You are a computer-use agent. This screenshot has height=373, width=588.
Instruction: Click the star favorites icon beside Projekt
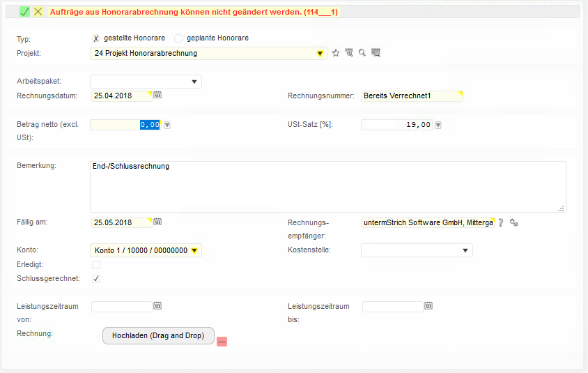pyautogui.click(x=335, y=53)
